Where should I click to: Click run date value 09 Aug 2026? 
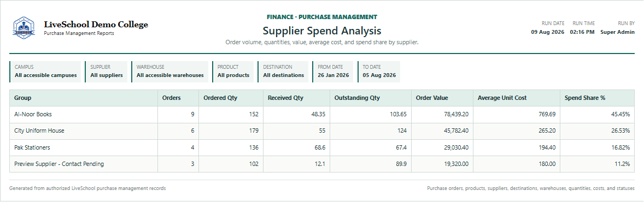[547, 32]
